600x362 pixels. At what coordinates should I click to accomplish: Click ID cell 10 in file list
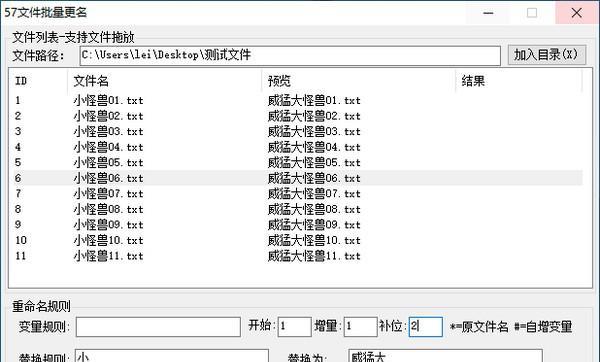pos(21,240)
